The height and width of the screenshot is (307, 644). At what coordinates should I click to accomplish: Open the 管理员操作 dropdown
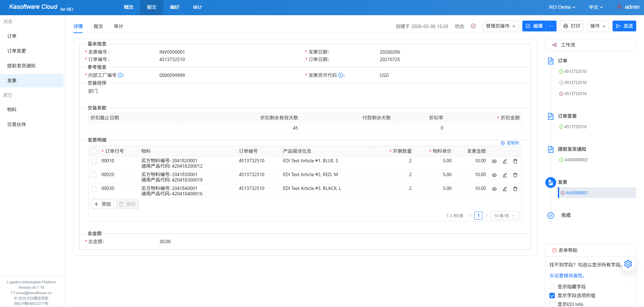tap(500, 26)
